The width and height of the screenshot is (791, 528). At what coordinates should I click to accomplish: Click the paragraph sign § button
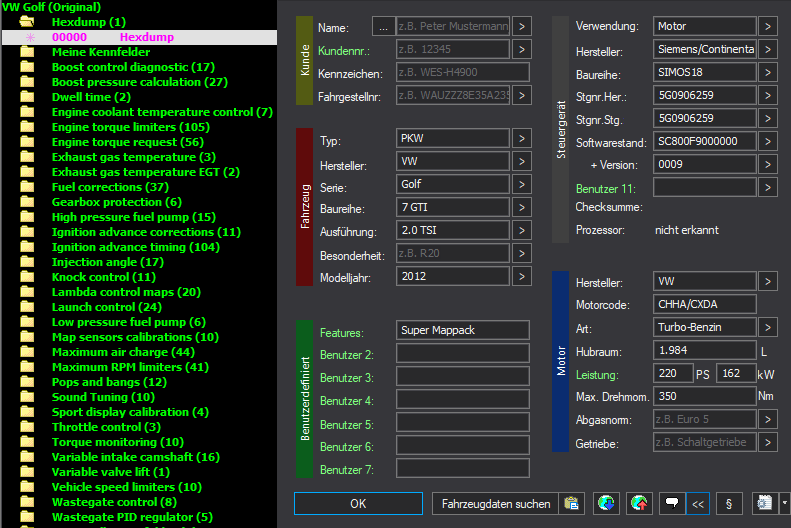729,503
